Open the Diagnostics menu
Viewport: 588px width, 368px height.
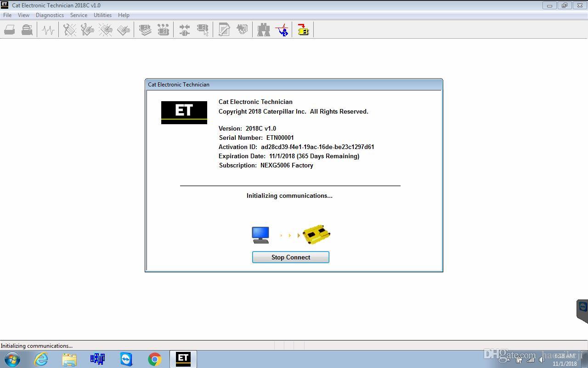pyautogui.click(x=50, y=15)
